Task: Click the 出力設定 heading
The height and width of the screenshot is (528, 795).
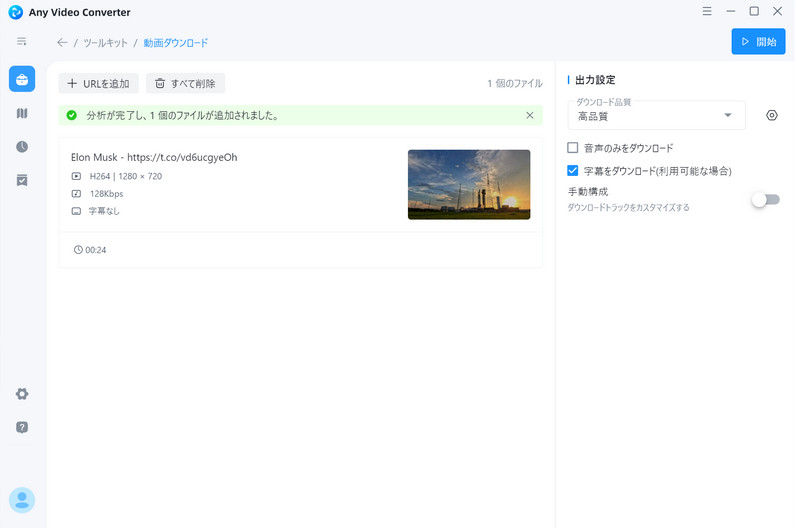Action: [595, 80]
